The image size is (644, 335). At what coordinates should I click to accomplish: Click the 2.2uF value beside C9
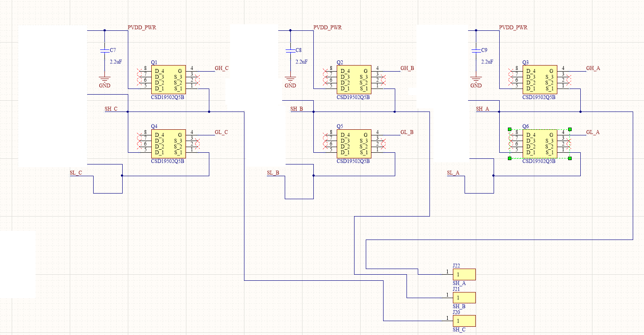click(487, 62)
